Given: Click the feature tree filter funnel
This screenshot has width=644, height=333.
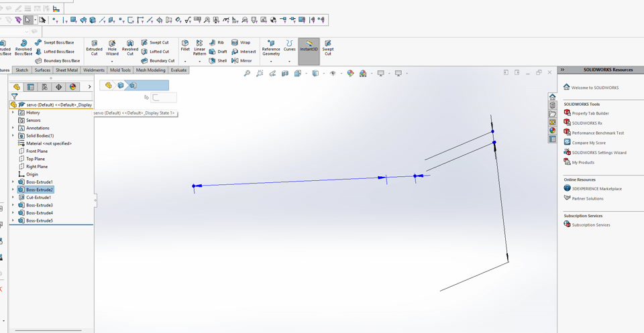Looking at the screenshot, I should pos(14,96).
